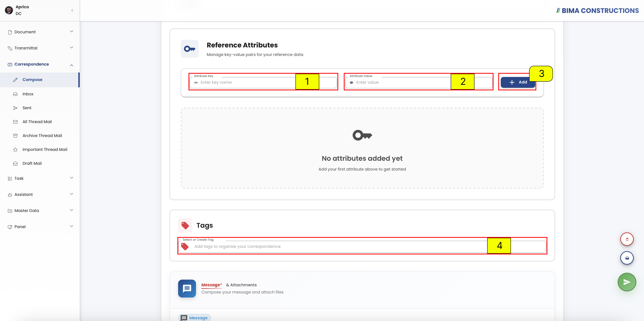The image size is (644, 321).
Task: Open Inbox in Correspondence menu
Action: tap(39, 94)
